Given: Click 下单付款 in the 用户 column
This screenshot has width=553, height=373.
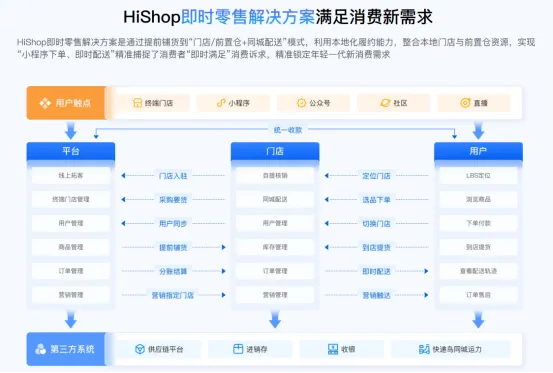Looking at the screenshot, I should click(x=478, y=223).
